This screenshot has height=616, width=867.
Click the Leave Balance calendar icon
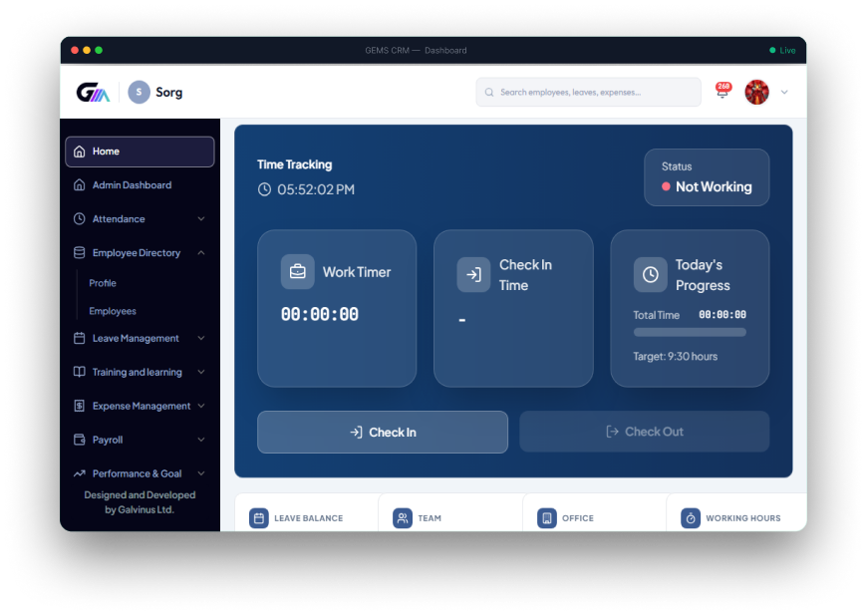point(259,518)
